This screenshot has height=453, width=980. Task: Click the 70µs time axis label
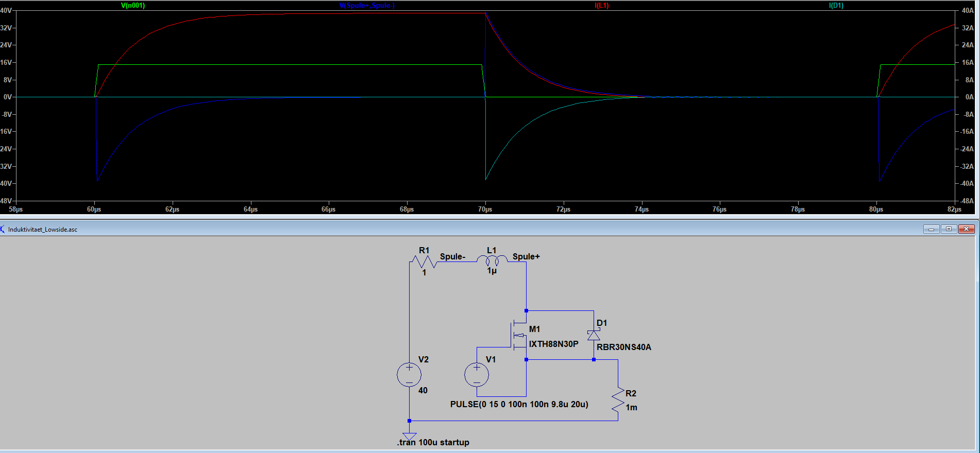click(x=485, y=210)
